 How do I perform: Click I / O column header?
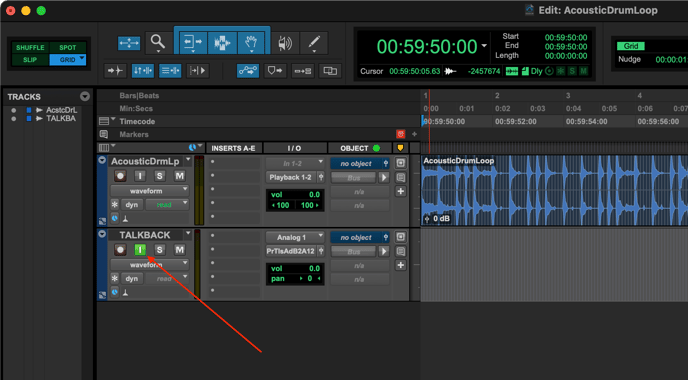pos(294,148)
